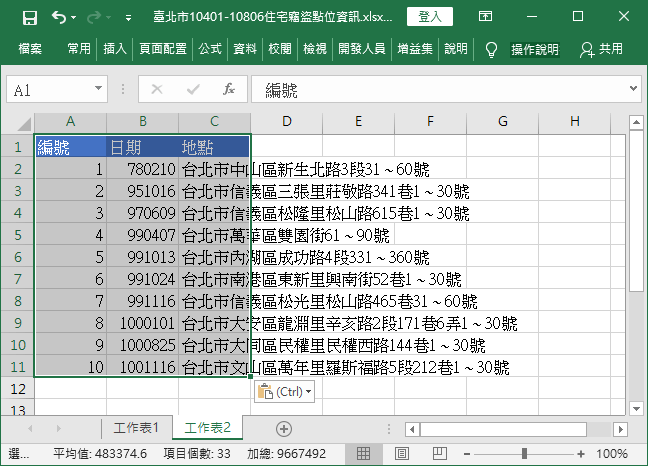The image size is (648, 466).
Task: Switch to the 公式 ribbon tab
Action: pyautogui.click(x=210, y=49)
